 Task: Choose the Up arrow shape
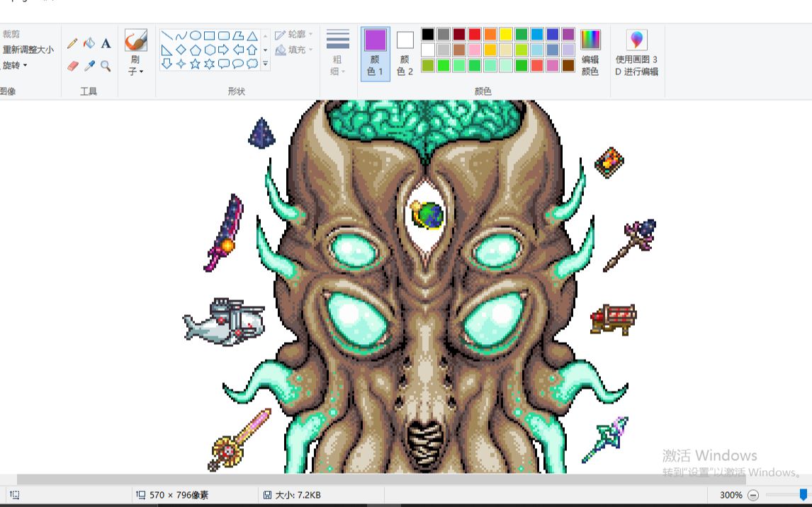pos(252,50)
